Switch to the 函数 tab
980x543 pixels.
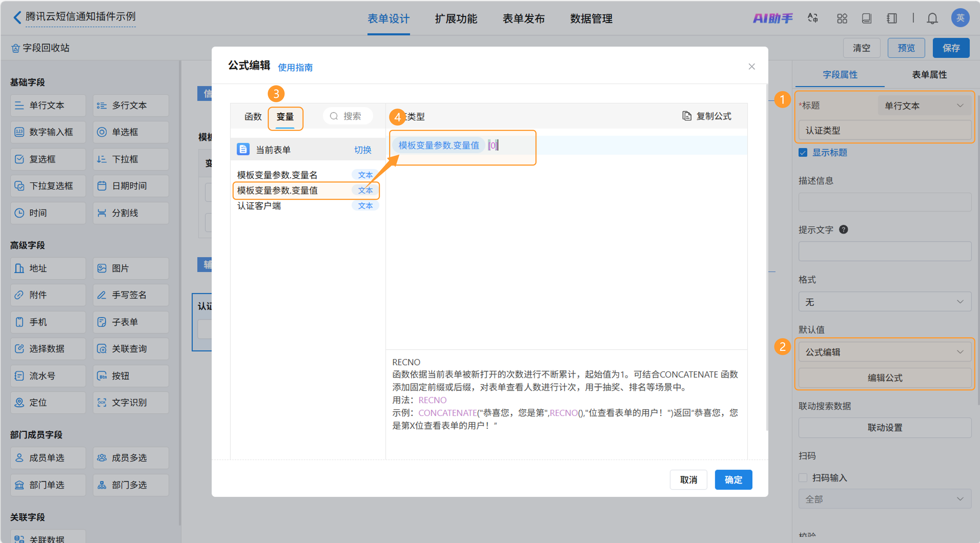click(x=253, y=116)
